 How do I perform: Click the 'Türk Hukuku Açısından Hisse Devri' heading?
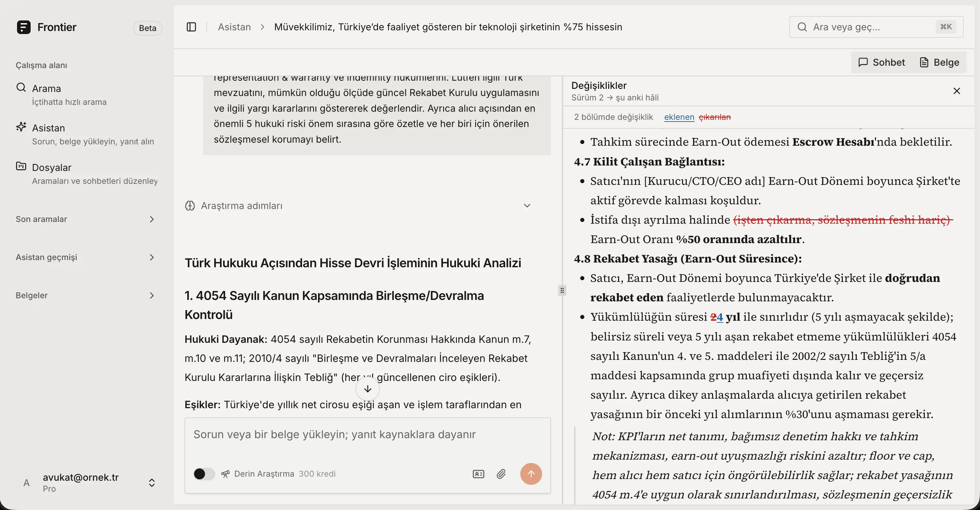point(353,263)
